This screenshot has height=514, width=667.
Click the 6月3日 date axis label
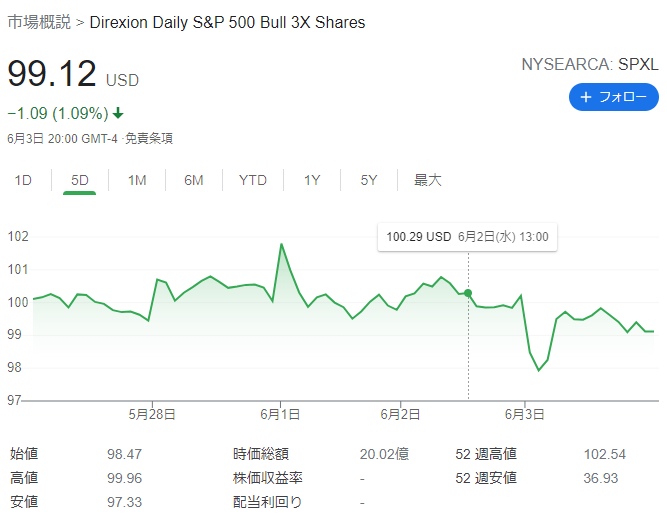(524, 414)
